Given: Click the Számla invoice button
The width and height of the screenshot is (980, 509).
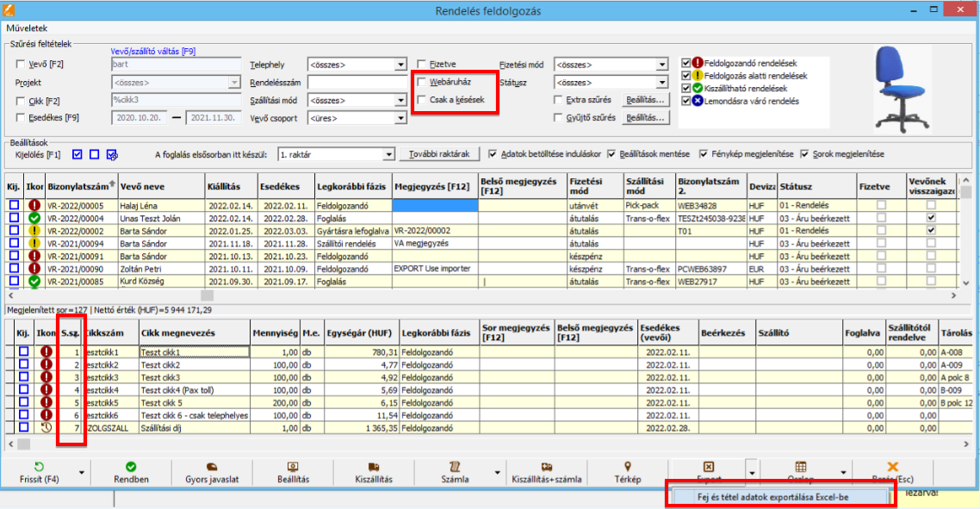Looking at the screenshot, I should 455,472.
